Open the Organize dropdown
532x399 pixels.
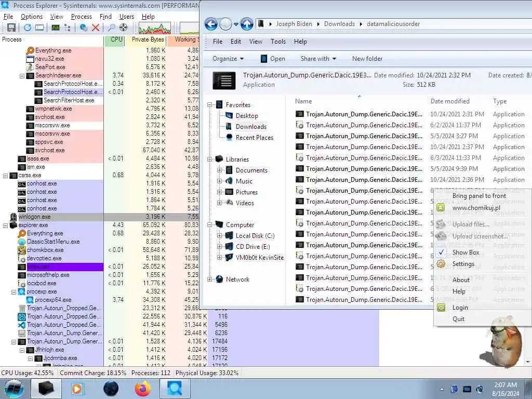(x=228, y=59)
